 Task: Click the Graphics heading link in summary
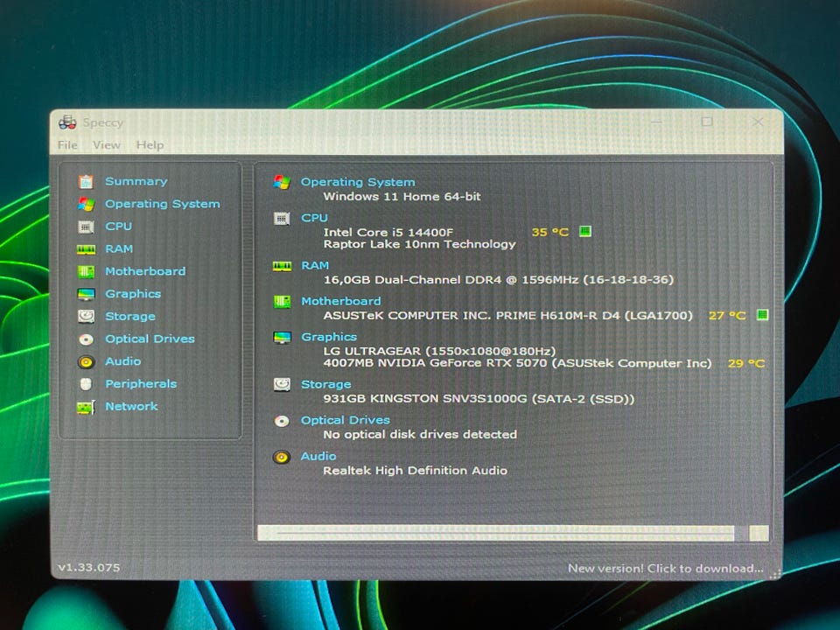coord(329,336)
